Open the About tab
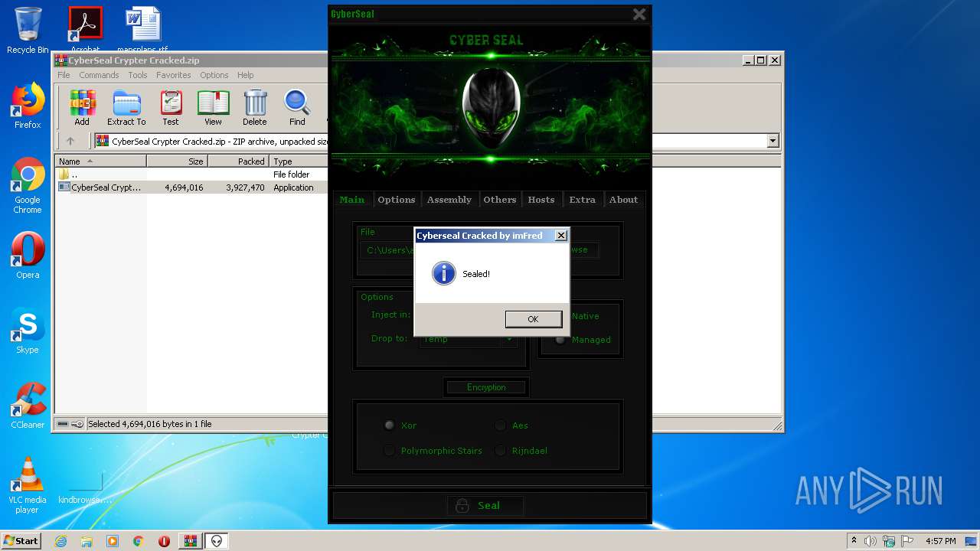Screen dimensions: 980x551 pos(623,200)
